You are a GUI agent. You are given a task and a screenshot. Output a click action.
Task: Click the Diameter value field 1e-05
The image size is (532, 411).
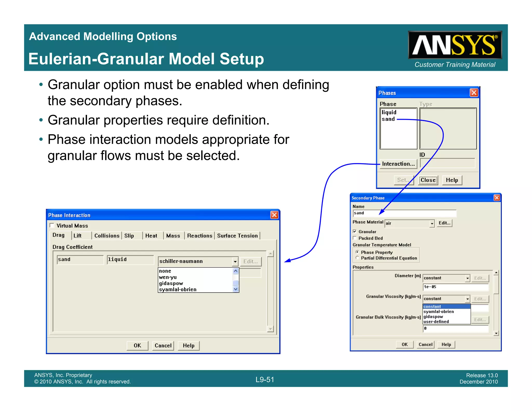456,287
